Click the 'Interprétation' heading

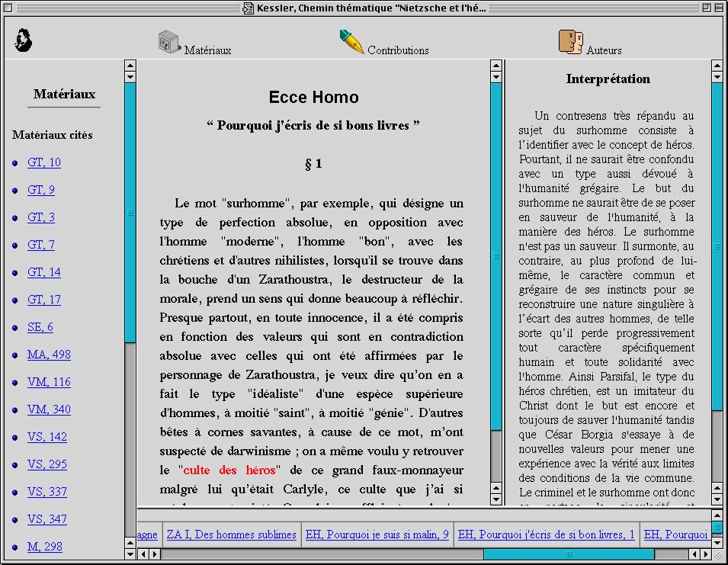pyautogui.click(x=608, y=79)
